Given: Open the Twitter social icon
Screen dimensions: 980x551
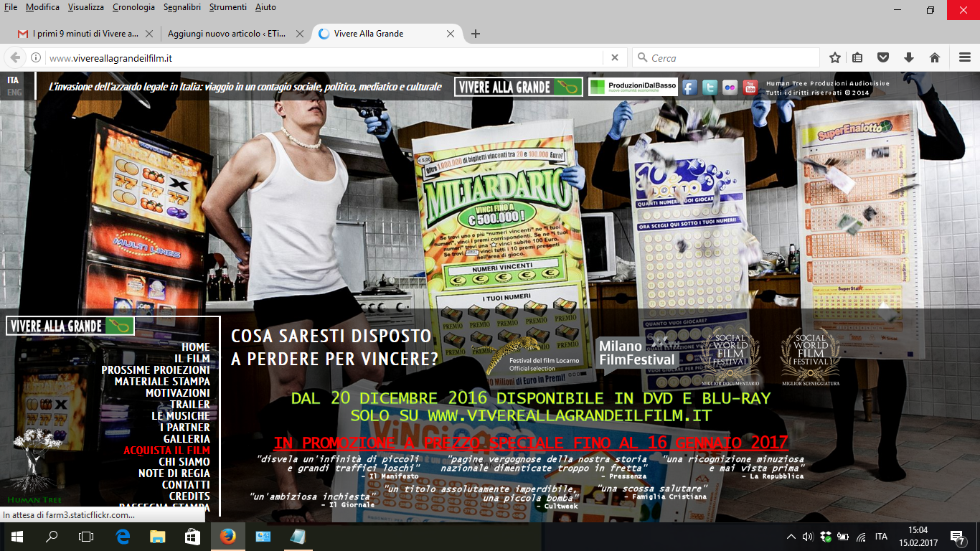Looking at the screenshot, I should pos(710,88).
